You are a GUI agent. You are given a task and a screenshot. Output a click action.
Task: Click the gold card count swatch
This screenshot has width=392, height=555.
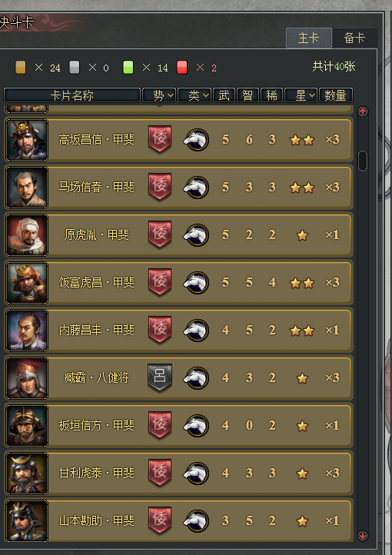21,67
